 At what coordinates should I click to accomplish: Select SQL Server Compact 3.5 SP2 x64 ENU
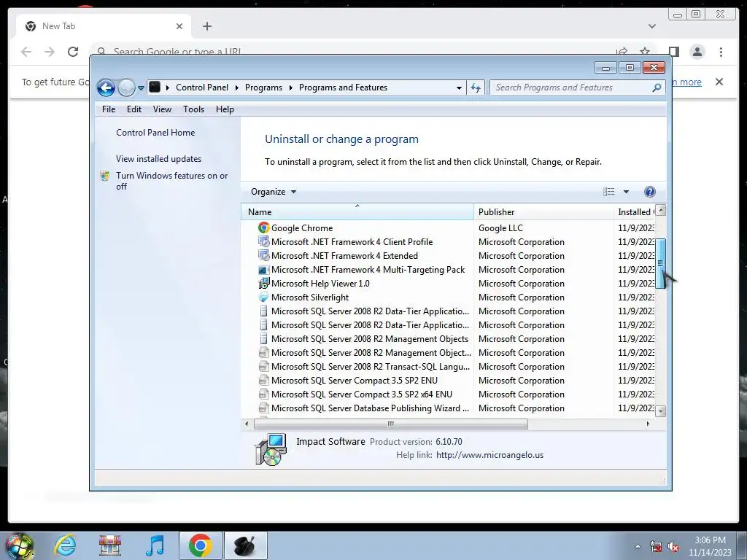pyautogui.click(x=448, y=394)
